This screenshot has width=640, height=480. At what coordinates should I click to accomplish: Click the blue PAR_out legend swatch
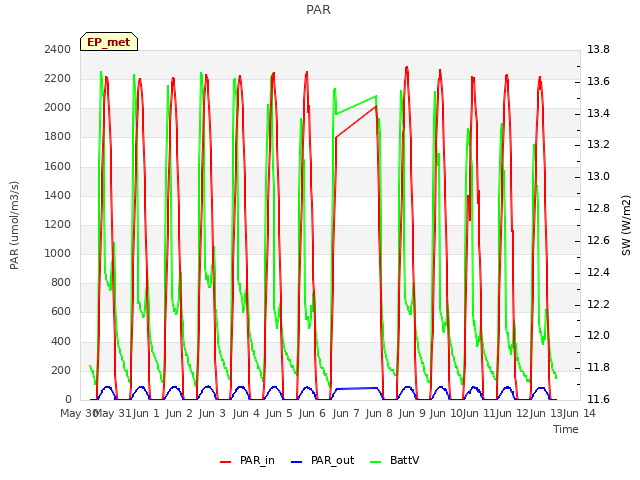[x=296, y=462]
